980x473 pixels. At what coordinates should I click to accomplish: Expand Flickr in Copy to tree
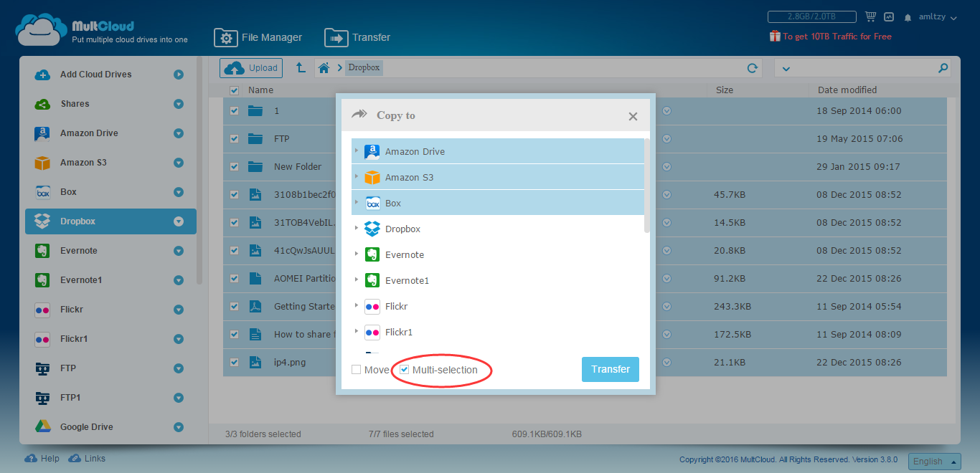[x=356, y=306]
